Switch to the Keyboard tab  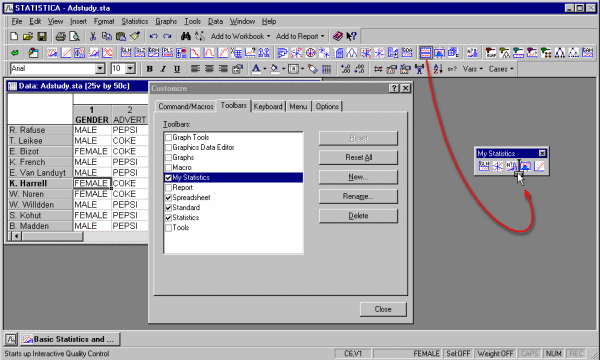pyautogui.click(x=268, y=106)
